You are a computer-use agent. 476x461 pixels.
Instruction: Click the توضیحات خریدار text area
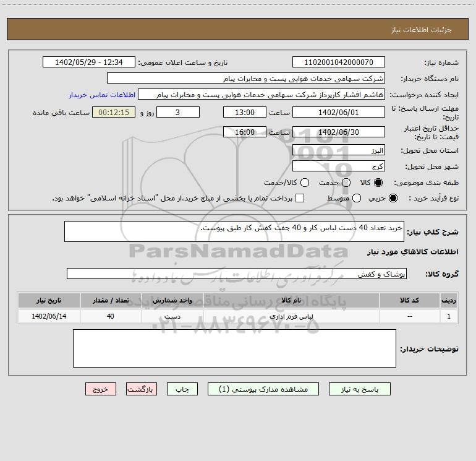tap(234, 348)
